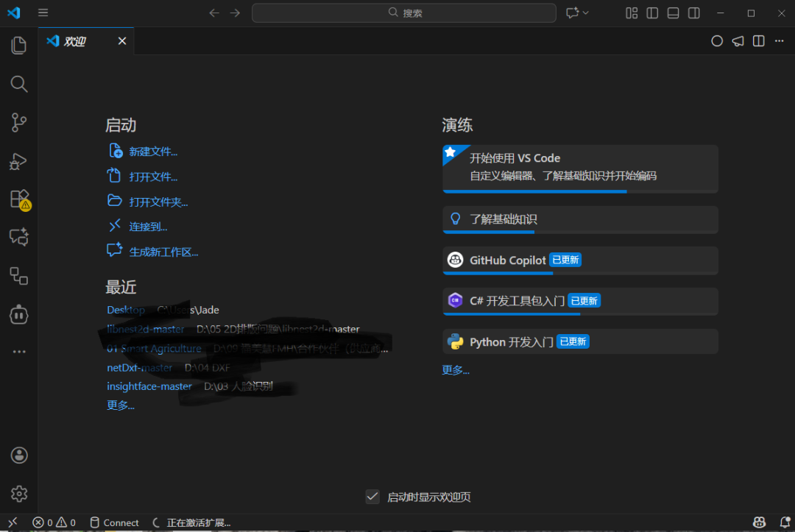Go forward using the right arrow

(x=235, y=13)
